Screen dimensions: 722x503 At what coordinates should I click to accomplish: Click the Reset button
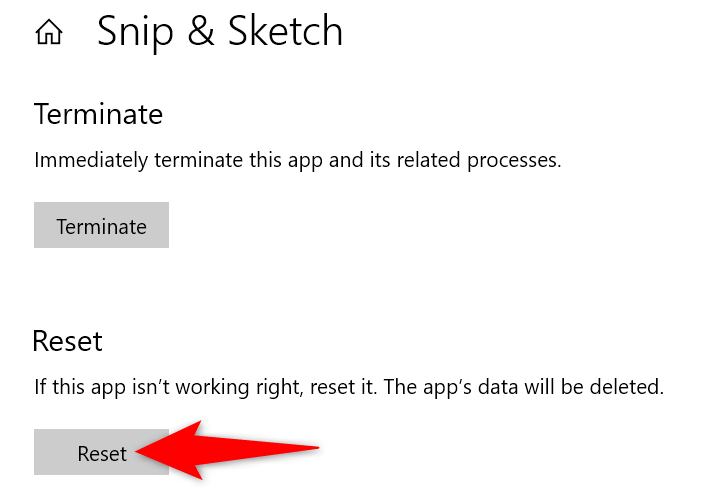point(101,453)
